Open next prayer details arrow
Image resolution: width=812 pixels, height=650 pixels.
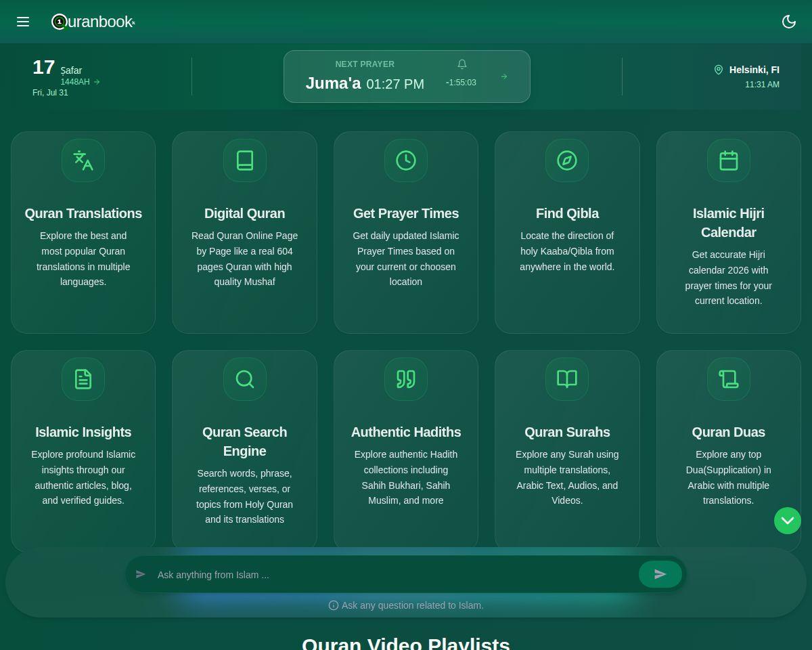pyautogui.click(x=504, y=77)
